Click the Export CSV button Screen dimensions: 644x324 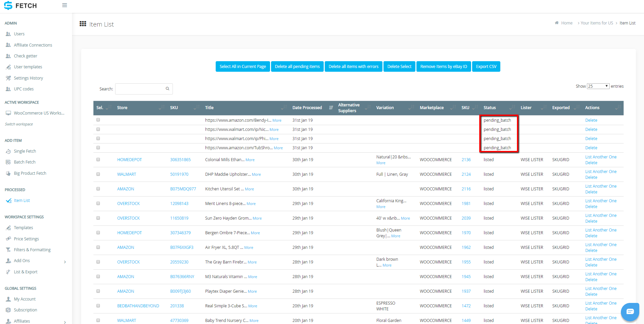(486, 66)
